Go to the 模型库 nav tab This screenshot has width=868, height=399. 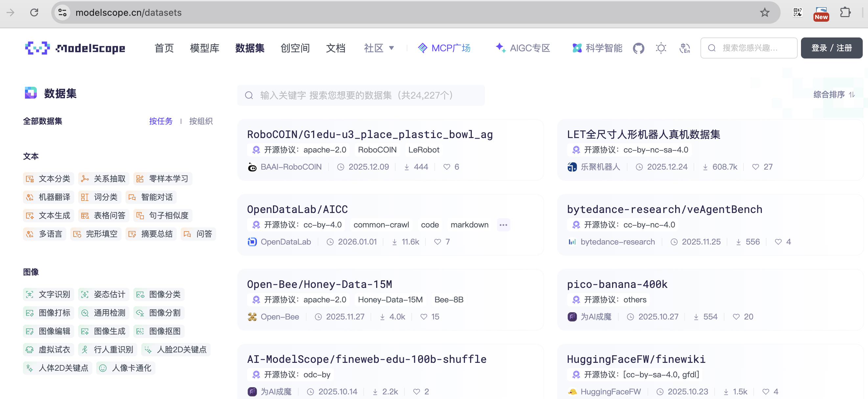[x=205, y=48]
